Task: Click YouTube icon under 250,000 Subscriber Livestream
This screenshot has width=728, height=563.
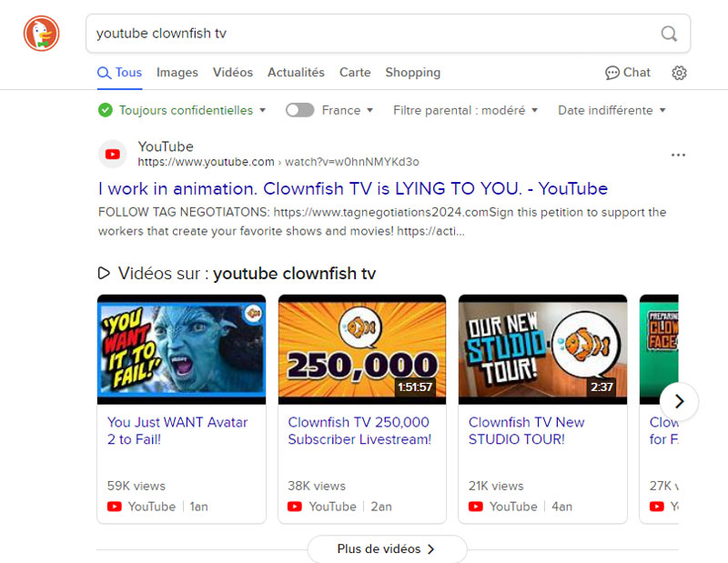Action: pyautogui.click(x=295, y=507)
